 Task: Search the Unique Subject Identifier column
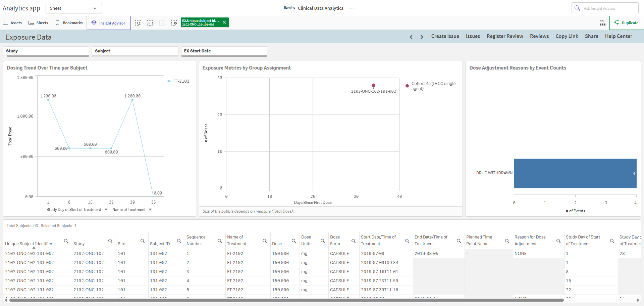(66, 241)
